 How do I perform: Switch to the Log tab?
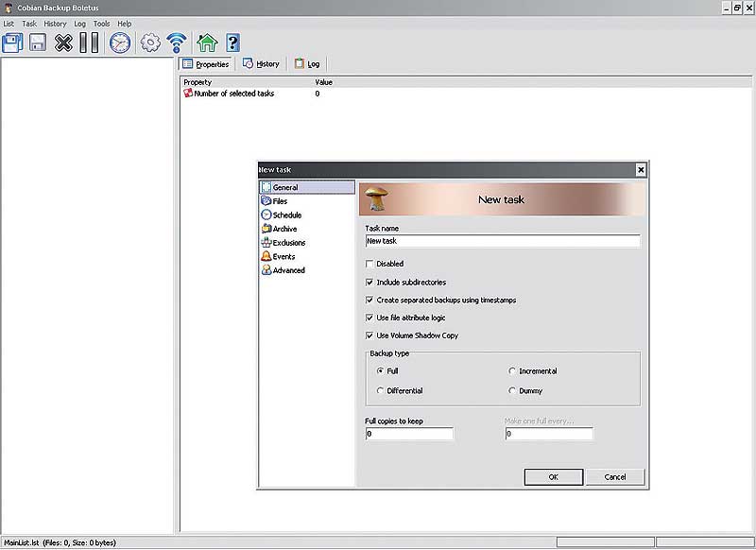pyautogui.click(x=307, y=64)
